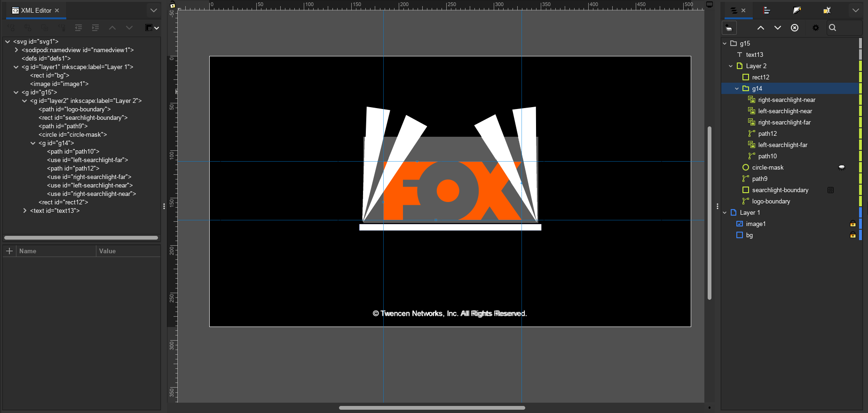Screen dimensions: 868x413
Task: Click the XML tree horizontal scrollbar
Action: click(81, 238)
